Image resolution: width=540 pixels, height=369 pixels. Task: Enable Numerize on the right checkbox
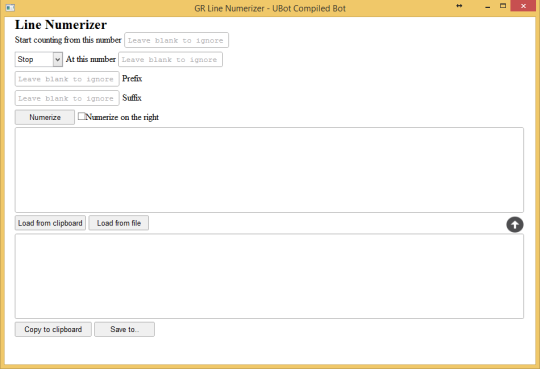click(x=82, y=116)
